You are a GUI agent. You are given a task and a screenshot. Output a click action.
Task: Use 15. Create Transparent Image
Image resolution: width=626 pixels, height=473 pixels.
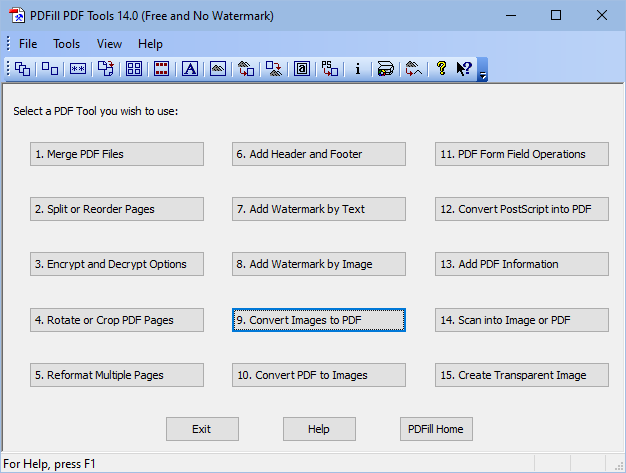pyautogui.click(x=522, y=375)
